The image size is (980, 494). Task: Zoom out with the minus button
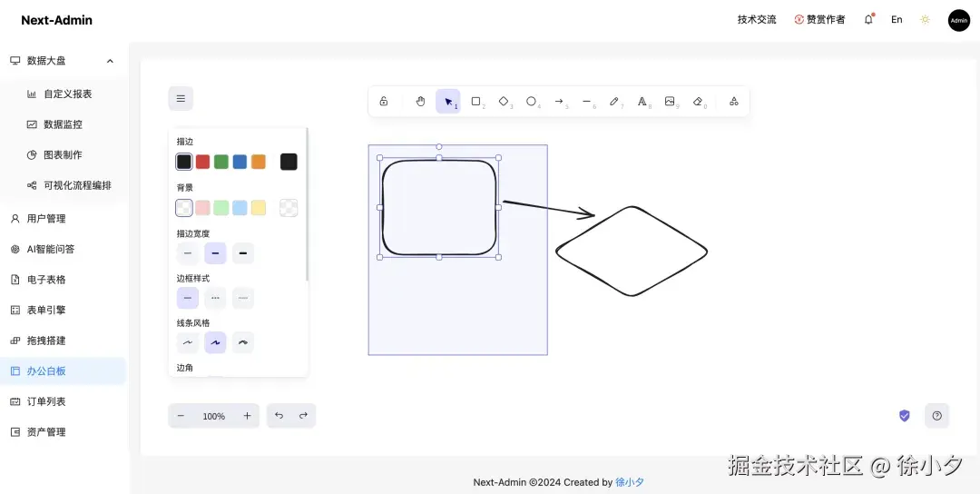[181, 416]
